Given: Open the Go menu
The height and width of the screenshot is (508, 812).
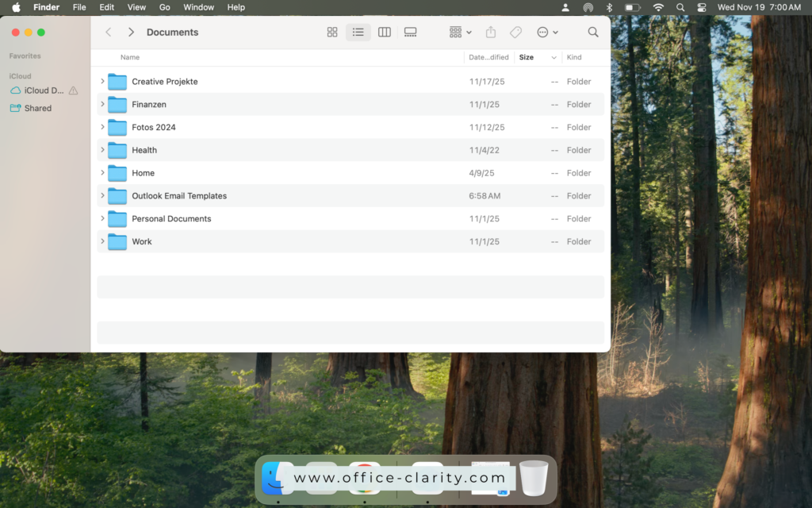Looking at the screenshot, I should [164, 7].
